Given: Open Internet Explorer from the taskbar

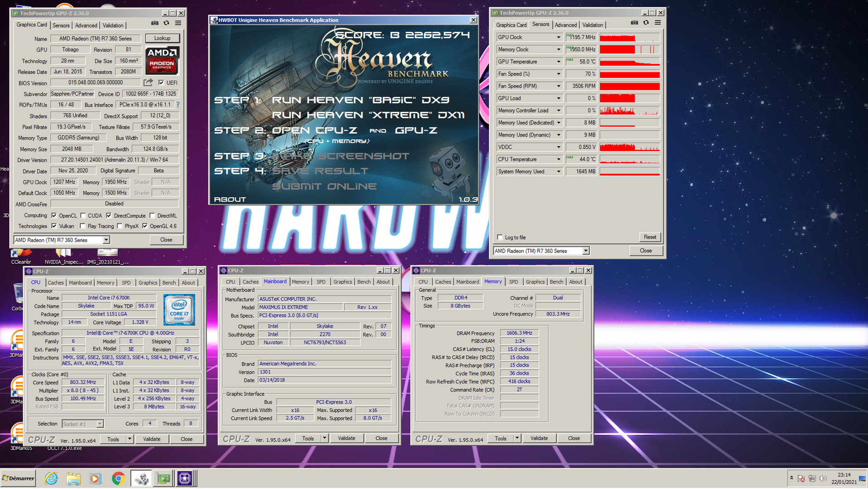Looking at the screenshot, I should click(x=51, y=478).
